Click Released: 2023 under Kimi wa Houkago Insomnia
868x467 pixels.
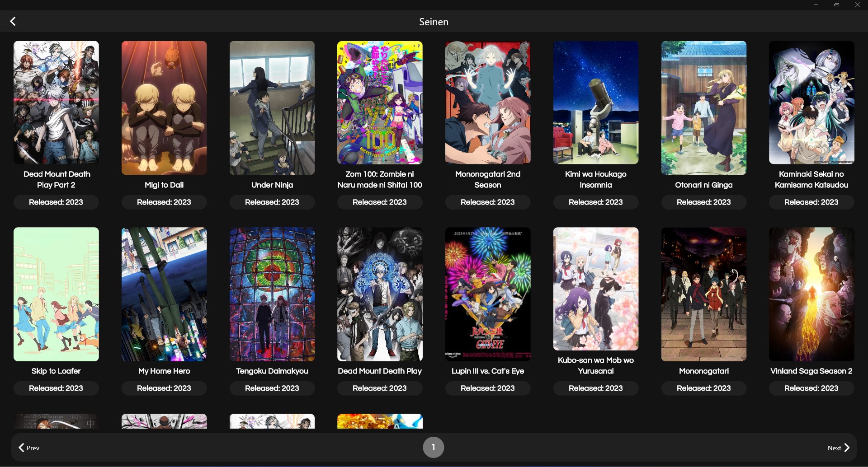(596, 202)
